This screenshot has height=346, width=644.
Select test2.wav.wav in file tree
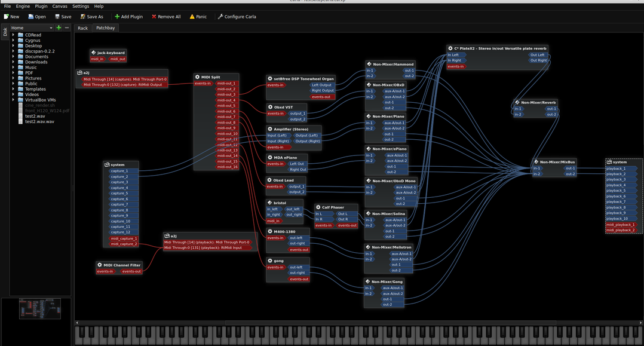(39, 122)
